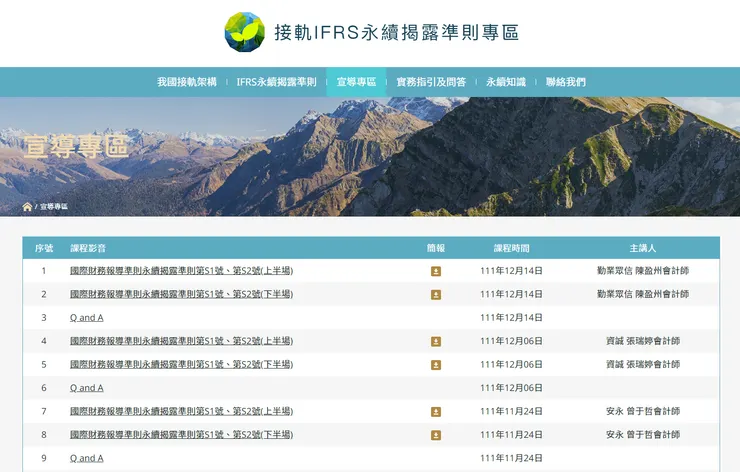Open row 4 course video link (上半場)
The height and width of the screenshot is (472, 740).
pos(182,341)
